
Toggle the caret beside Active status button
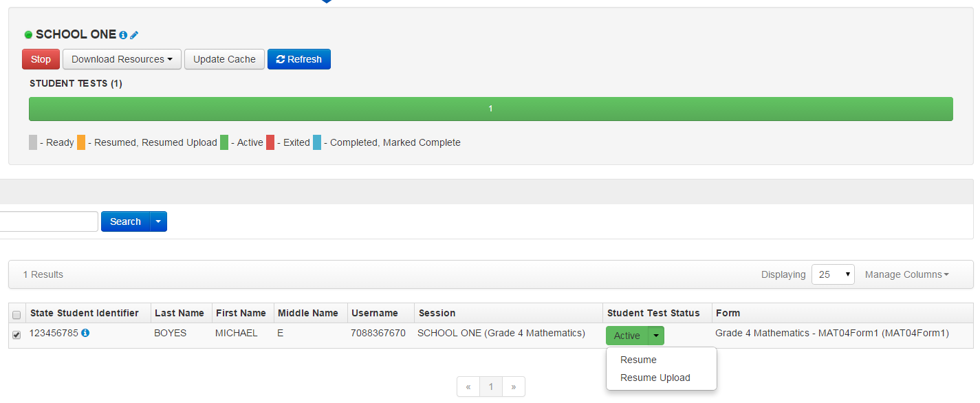[657, 336]
